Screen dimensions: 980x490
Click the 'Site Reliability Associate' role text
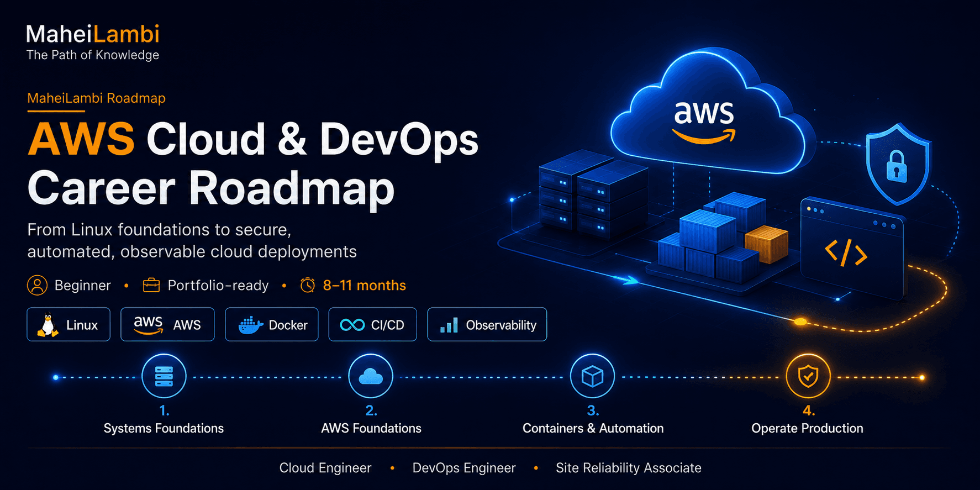(629, 468)
